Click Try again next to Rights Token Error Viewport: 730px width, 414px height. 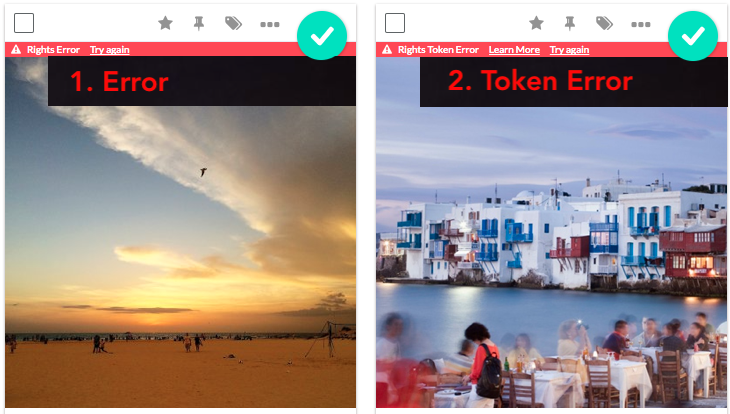point(569,50)
